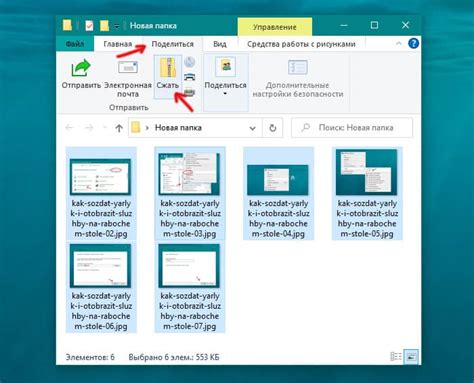The width and height of the screenshot is (474, 383).
Task: Open the Файл menu
Action: (x=75, y=44)
